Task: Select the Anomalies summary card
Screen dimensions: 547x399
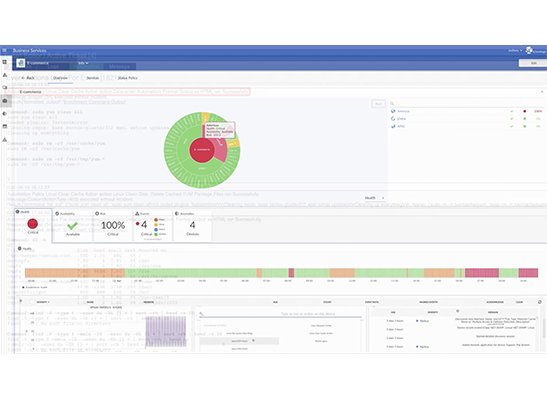Action: coord(192,226)
